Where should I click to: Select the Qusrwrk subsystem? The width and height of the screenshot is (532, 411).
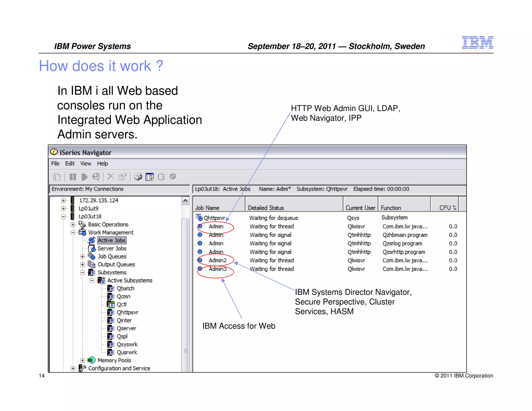[127, 352]
